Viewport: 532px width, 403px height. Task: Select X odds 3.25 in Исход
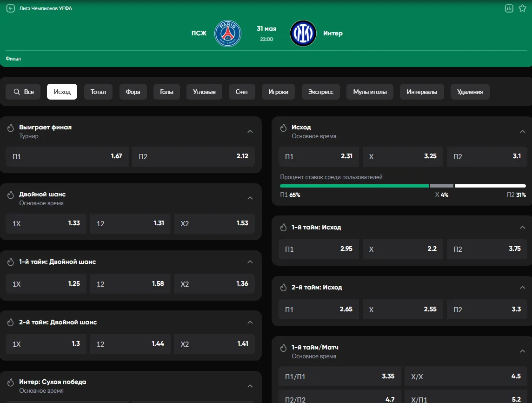point(403,156)
